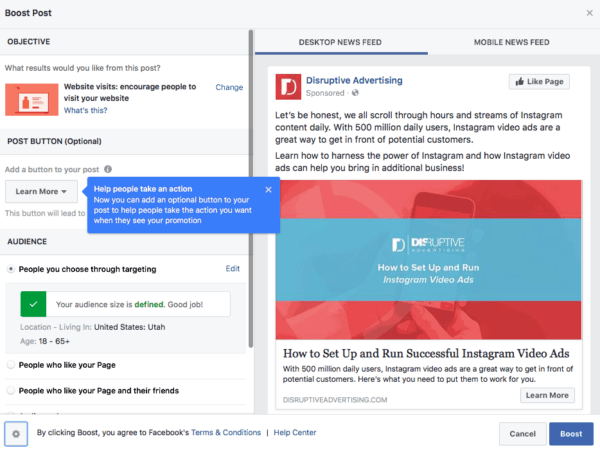
Task: Select 'People you choose through targeting' radio
Action: pyautogui.click(x=11, y=269)
